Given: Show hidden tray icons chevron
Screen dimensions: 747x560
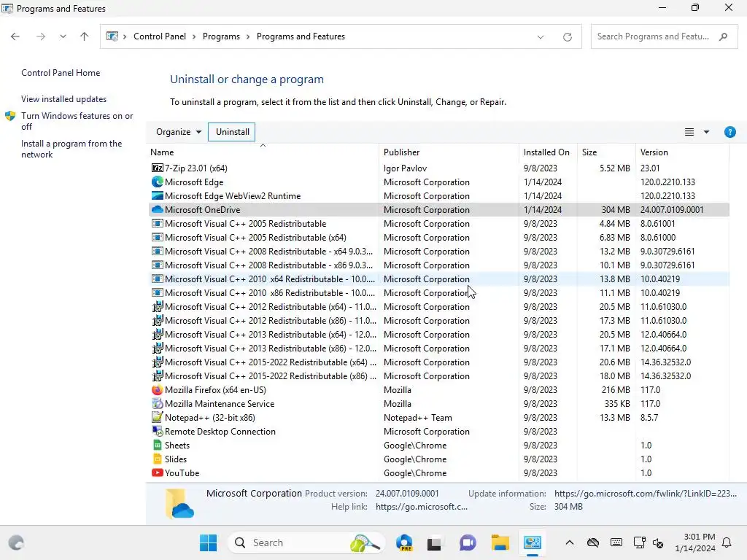Looking at the screenshot, I should pyautogui.click(x=569, y=542).
